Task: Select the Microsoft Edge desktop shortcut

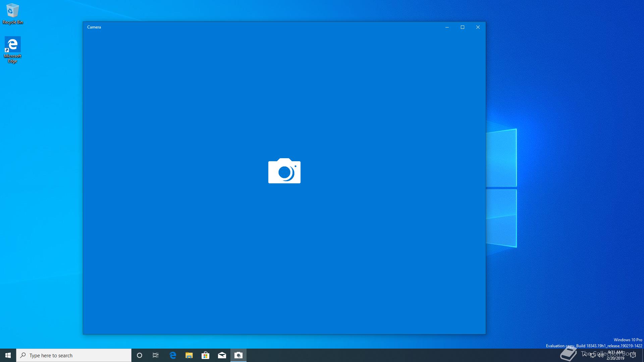Action: (x=12, y=50)
